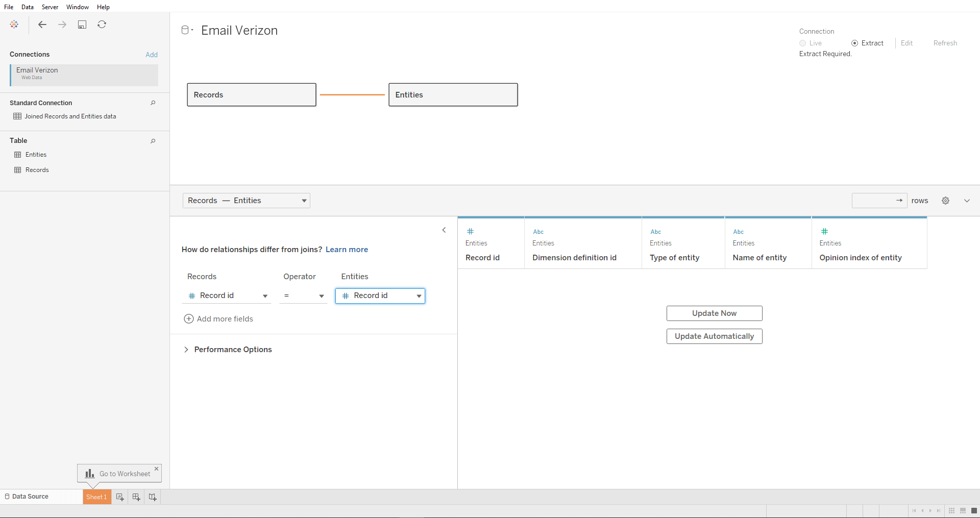
Task: Show tabs view icon in status bar
Action: pyautogui.click(x=974, y=511)
